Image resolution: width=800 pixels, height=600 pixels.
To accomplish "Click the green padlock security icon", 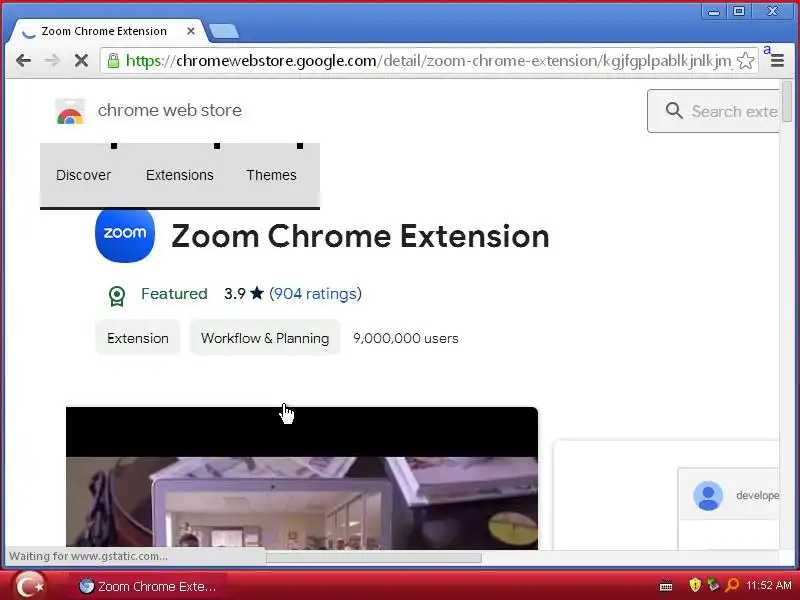I will pos(113,61).
